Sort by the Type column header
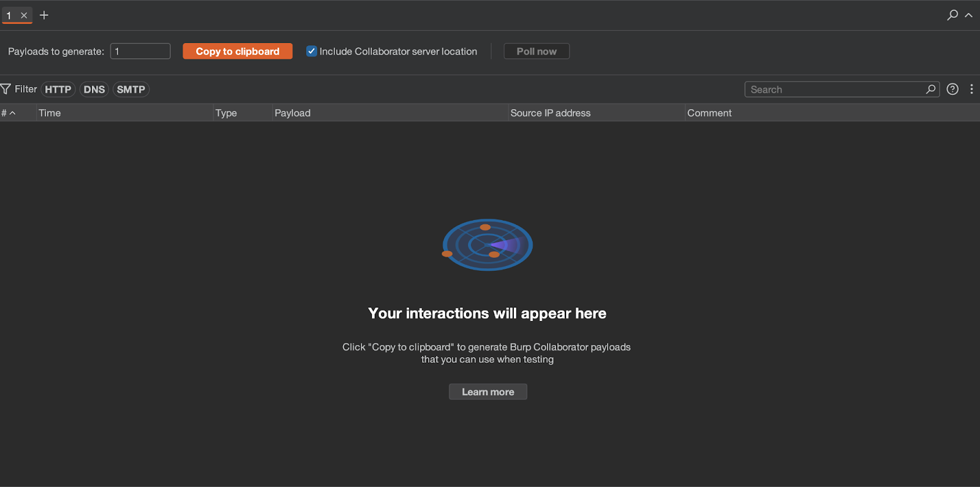Image resolution: width=980 pixels, height=487 pixels. [x=243, y=113]
